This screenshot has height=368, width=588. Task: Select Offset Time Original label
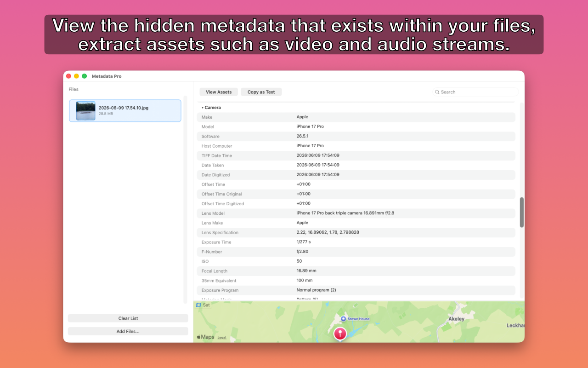(222, 194)
